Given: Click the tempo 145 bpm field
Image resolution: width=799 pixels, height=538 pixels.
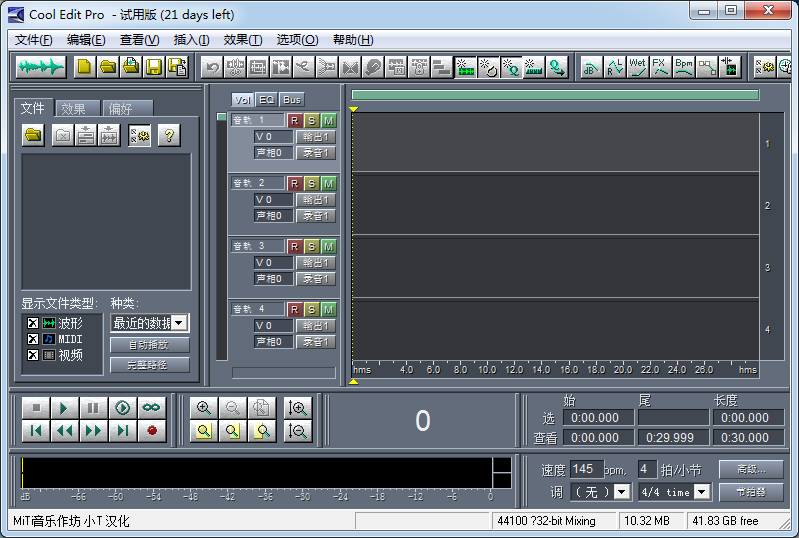Looking at the screenshot, I should (x=586, y=469).
